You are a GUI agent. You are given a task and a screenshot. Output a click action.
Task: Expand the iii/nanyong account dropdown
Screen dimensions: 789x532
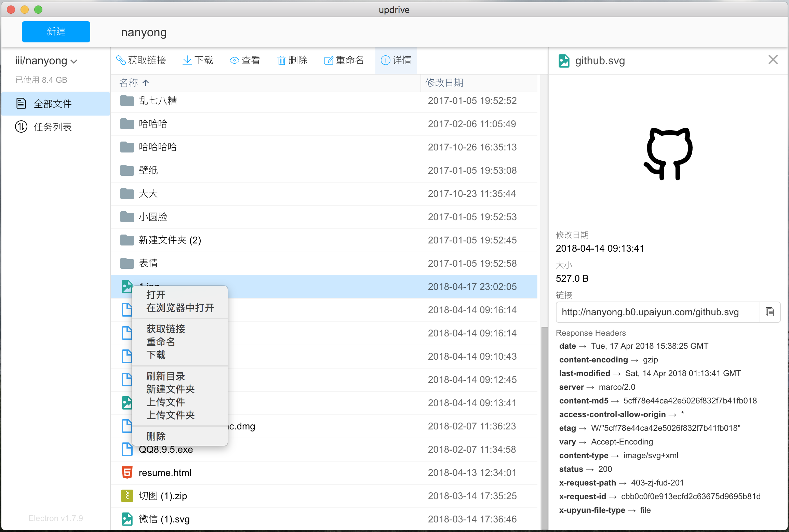[x=46, y=61]
